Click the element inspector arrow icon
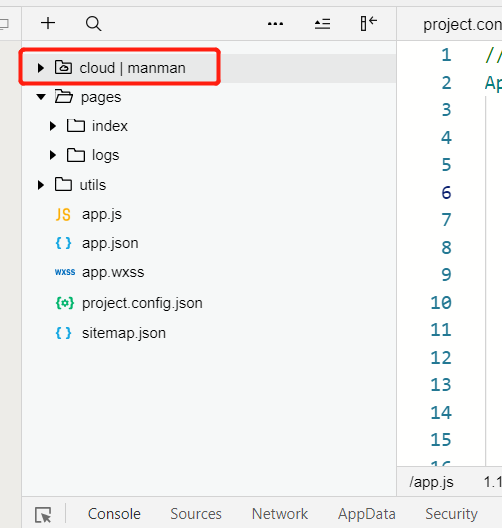The image size is (502, 528). [43, 515]
